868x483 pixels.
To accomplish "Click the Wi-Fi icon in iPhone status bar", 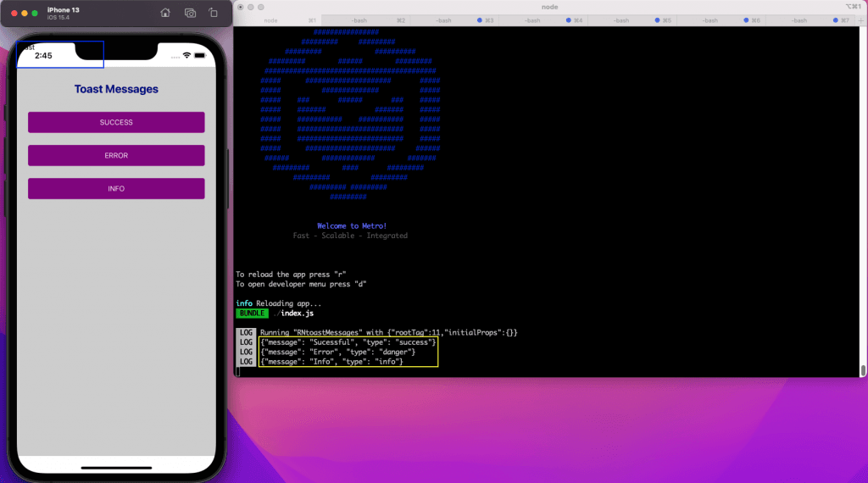I will (186, 55).
